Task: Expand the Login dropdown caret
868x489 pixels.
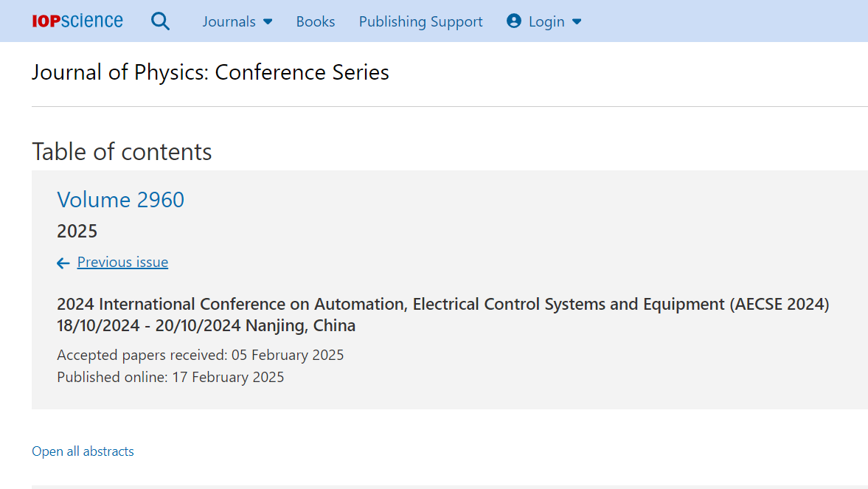Action: coord(577,22)
